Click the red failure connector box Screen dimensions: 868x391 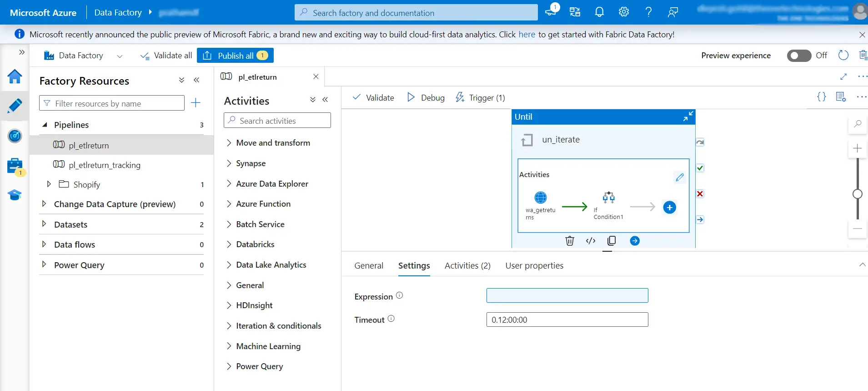700,194
